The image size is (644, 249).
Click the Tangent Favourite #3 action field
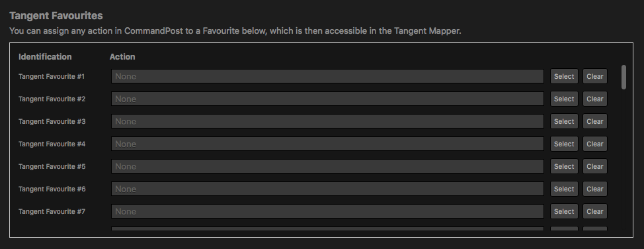[x=327, y=121]
